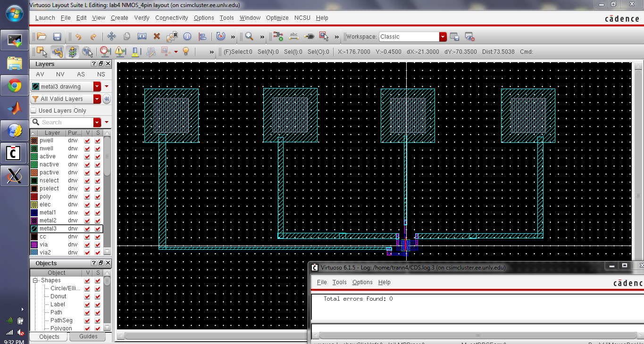Open the Workspace Classic dropdown
644x344 pixels.
tap(443, 36)
